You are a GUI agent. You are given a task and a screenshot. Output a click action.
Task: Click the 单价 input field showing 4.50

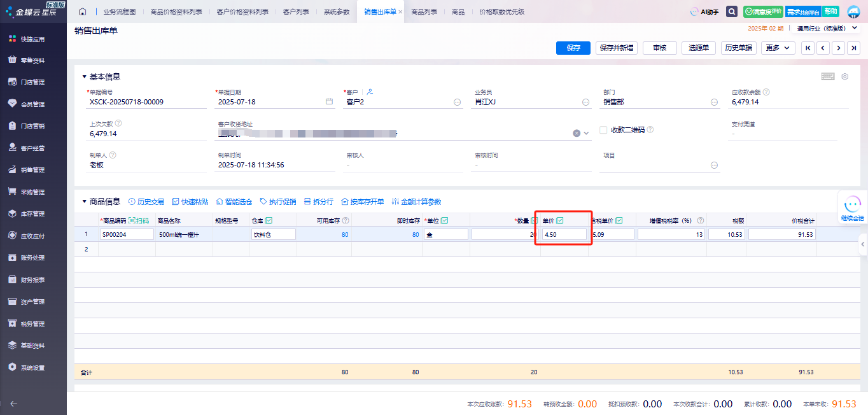[564, 234]
